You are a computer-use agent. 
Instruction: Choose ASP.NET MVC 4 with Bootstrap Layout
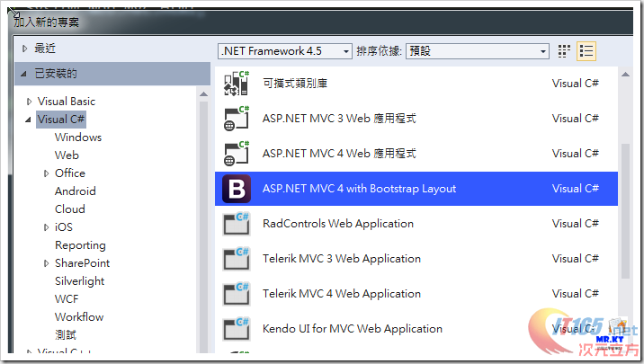(416, 189)
